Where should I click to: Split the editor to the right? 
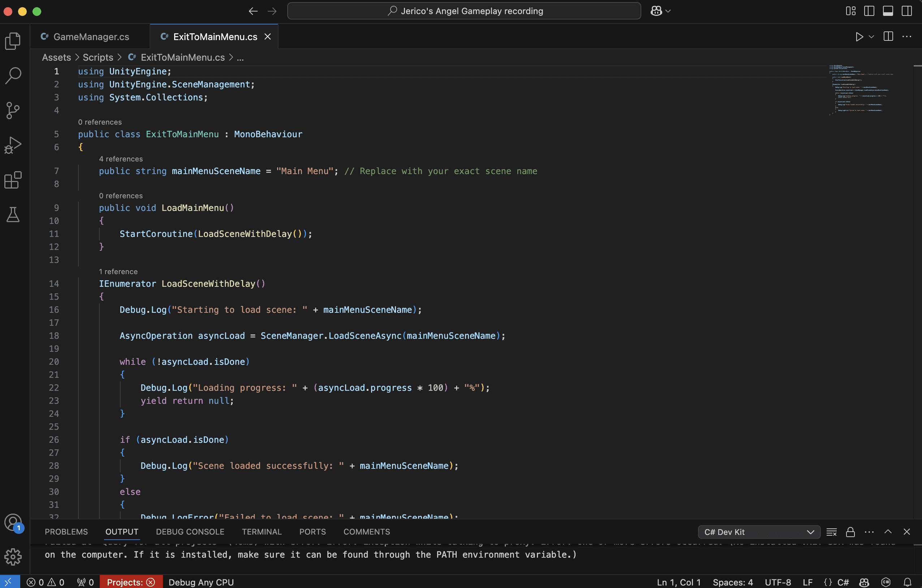(888, 36)
